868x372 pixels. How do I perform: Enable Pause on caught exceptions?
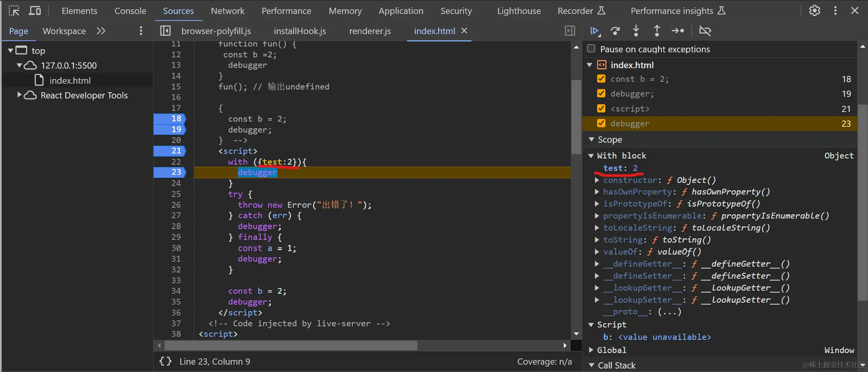(x=591, y=49)
